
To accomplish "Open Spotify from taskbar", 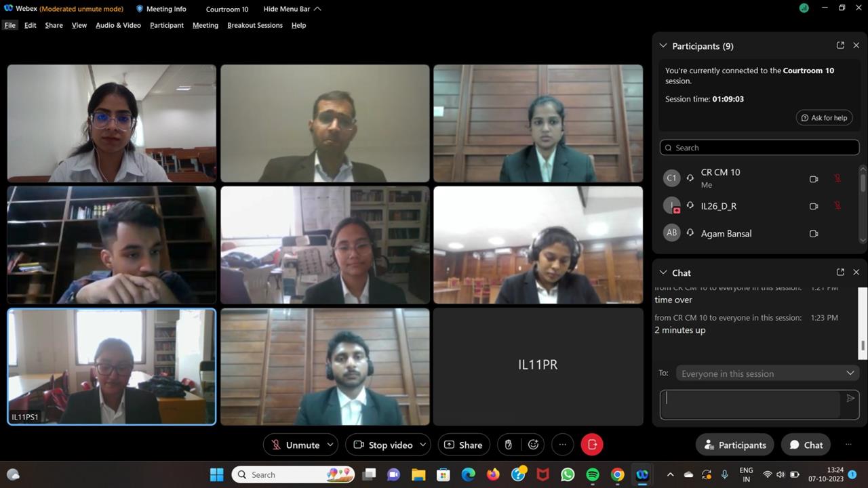I will coord(593,474).
